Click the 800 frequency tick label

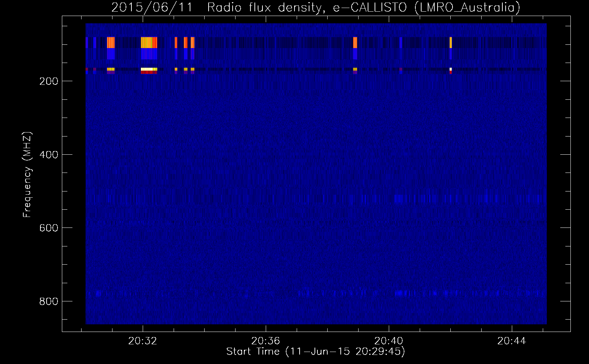(x=49, y=301)
